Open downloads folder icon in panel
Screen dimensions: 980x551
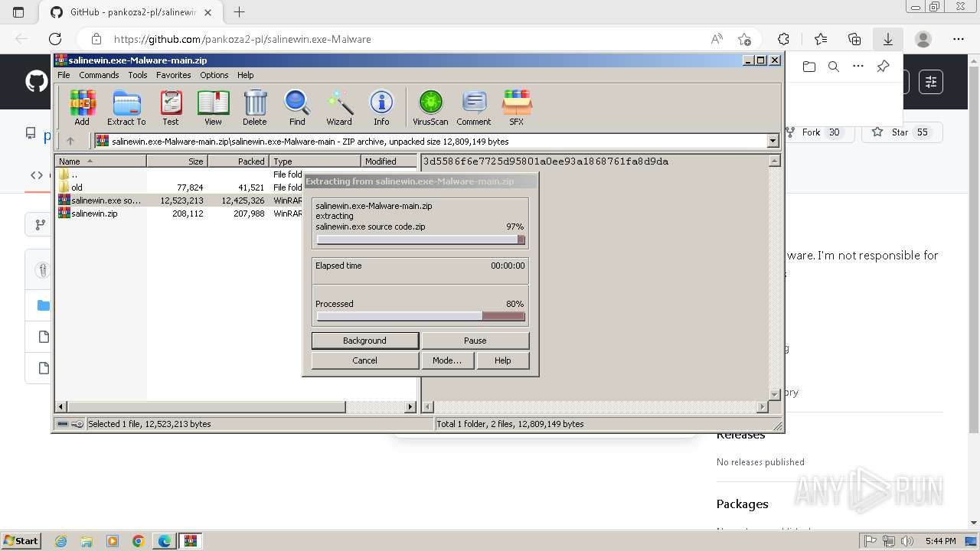tap(809, 67)
